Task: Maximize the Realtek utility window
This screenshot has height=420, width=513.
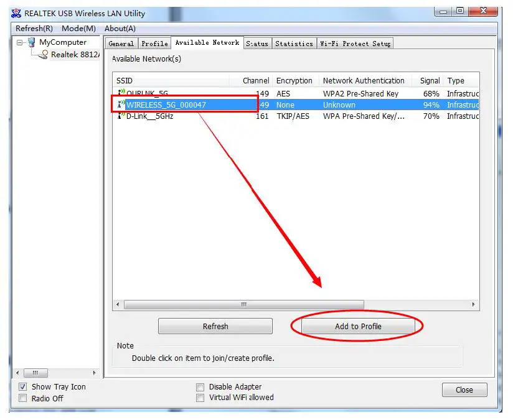Action: [x=459, y=11]
